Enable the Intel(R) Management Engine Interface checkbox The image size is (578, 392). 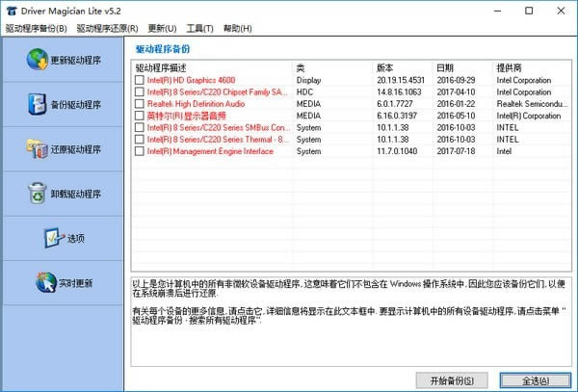(140, 151)
